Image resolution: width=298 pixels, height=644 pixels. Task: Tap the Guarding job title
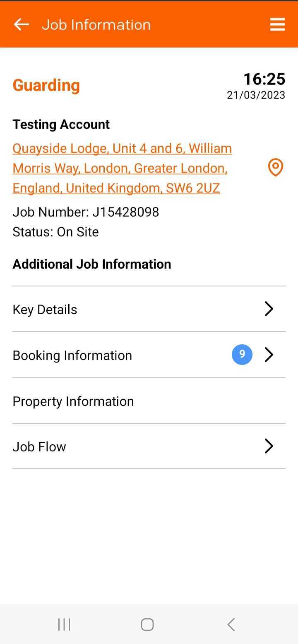coord(46,85)
